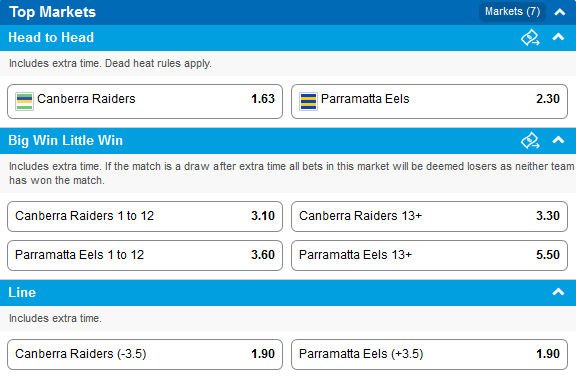Click the cash-out icon in Big Win Little Win header
The image size is (576, 377).
[x=530, y=140]
